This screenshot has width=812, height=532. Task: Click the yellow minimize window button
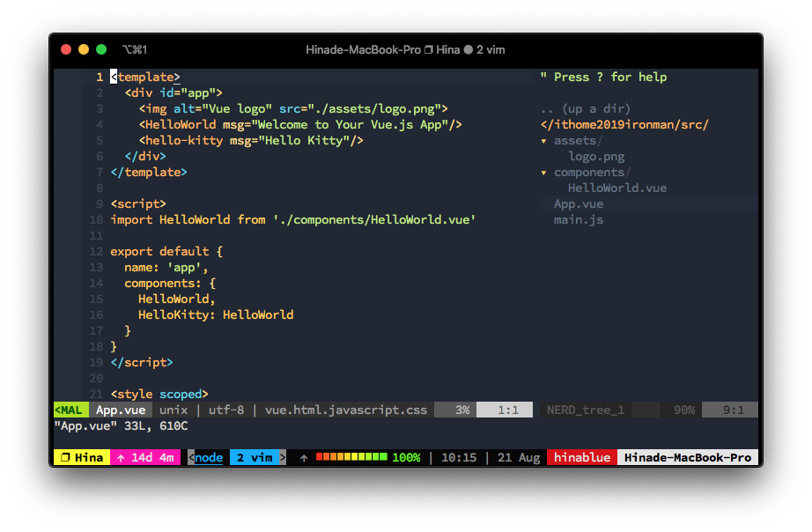point(84,49)
